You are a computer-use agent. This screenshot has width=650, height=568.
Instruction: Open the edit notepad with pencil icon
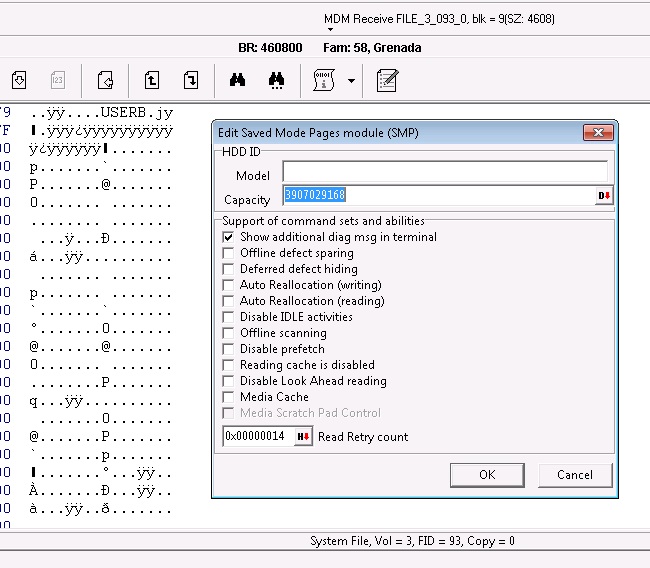coord(388,80)
